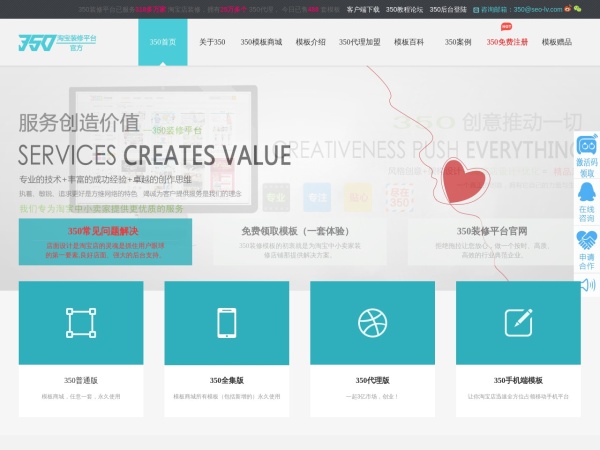Click the blue 专注 badge icon
The width and height of the screenshot is (600, 450).
coord(317,197)
